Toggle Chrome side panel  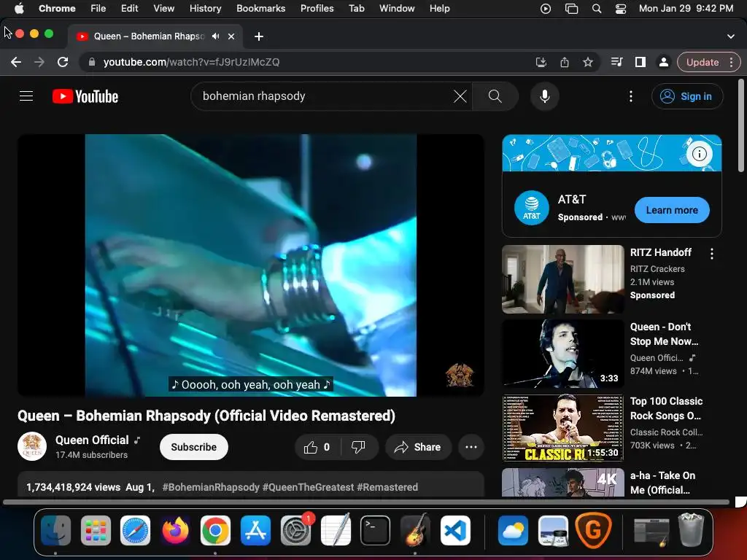click(x=640, y=62)
